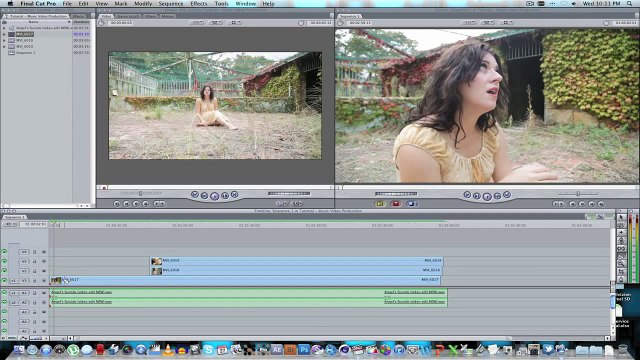640x360 pixels.
Task: Click Viewer jog wheel control
Action: point(289,193)
